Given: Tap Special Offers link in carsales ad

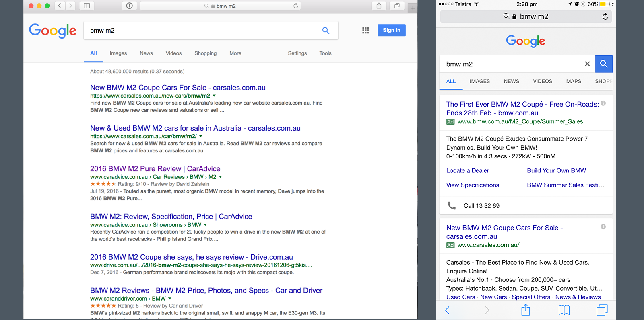Looking at the screenshot, I should (531, 297).
